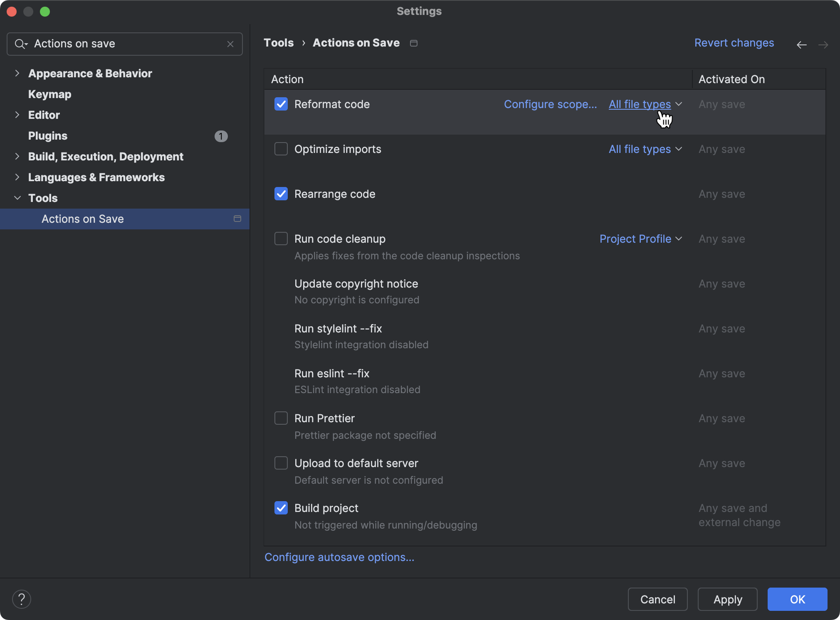Click the search magnifier icon in settings
The width and height of the screenshot is (840, 620).
[x=21, y=44]
